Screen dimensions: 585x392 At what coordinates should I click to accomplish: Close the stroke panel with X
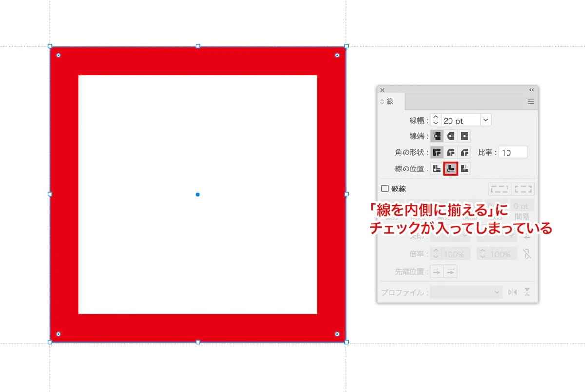382,90
